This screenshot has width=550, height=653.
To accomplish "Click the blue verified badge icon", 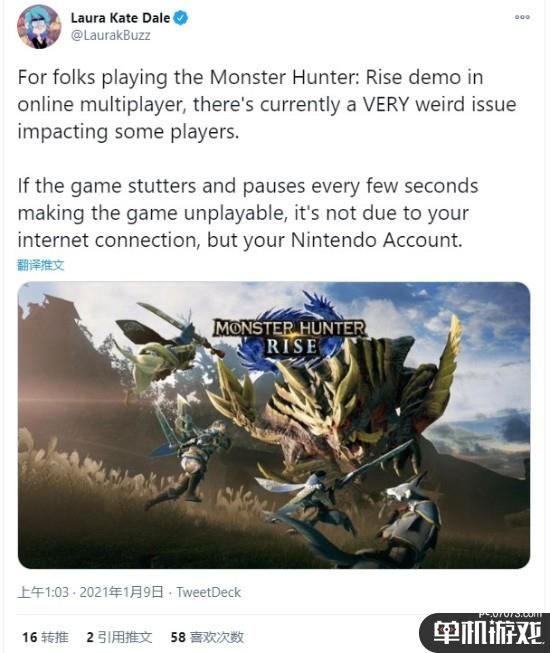I will [181, 18].
